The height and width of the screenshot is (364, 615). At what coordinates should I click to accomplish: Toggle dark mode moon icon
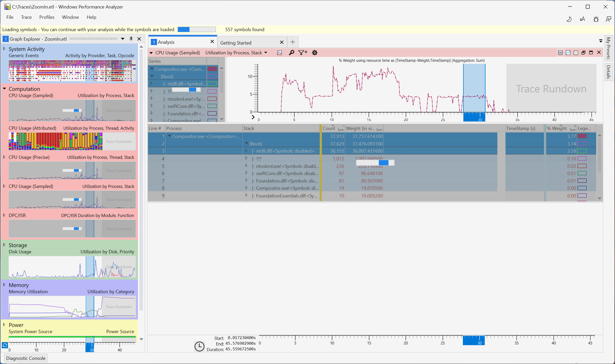click(569, 19)
